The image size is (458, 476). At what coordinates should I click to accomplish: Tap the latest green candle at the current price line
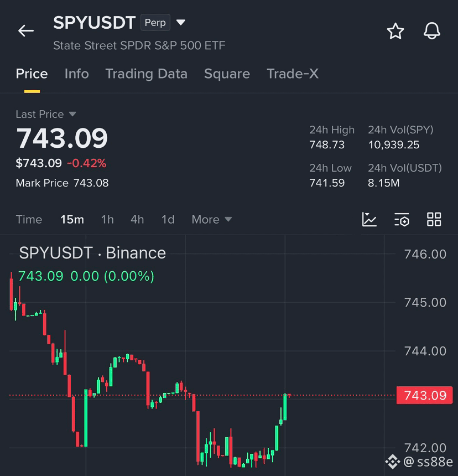tap(285, 407)
